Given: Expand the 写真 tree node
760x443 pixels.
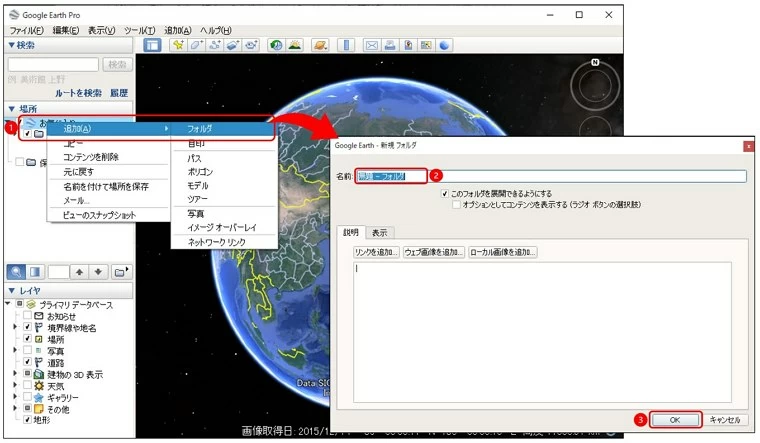Looking at the screenshot, I should pos(16,350).
